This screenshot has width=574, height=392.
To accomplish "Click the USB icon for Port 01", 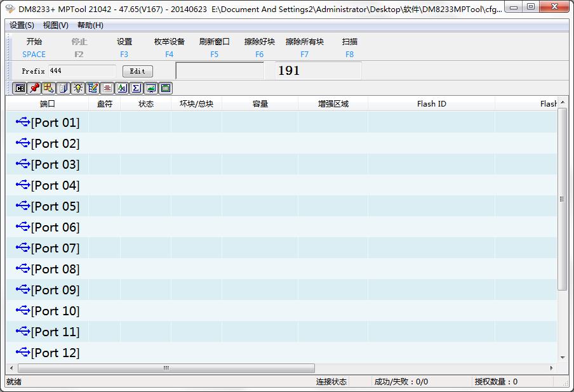I will [x=23, y=122].
